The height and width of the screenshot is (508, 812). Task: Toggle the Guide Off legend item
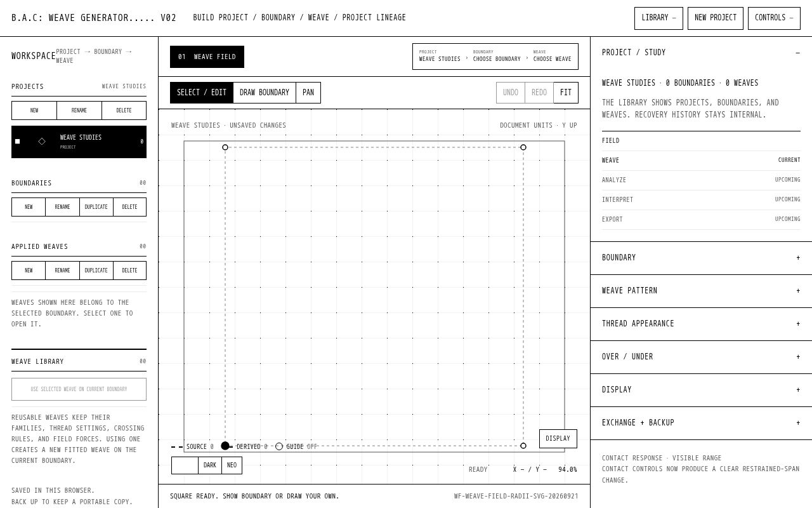pyautogui.click(x=296, y=446)
